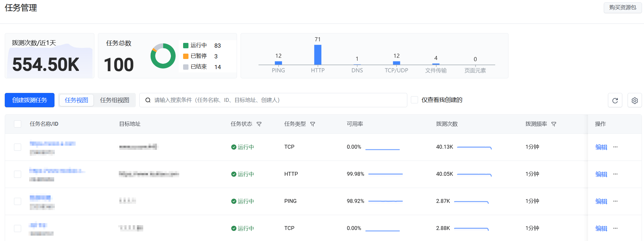Edit the 40.13K TCP task
The image size is (644, 241).
(x=601, y=147)
